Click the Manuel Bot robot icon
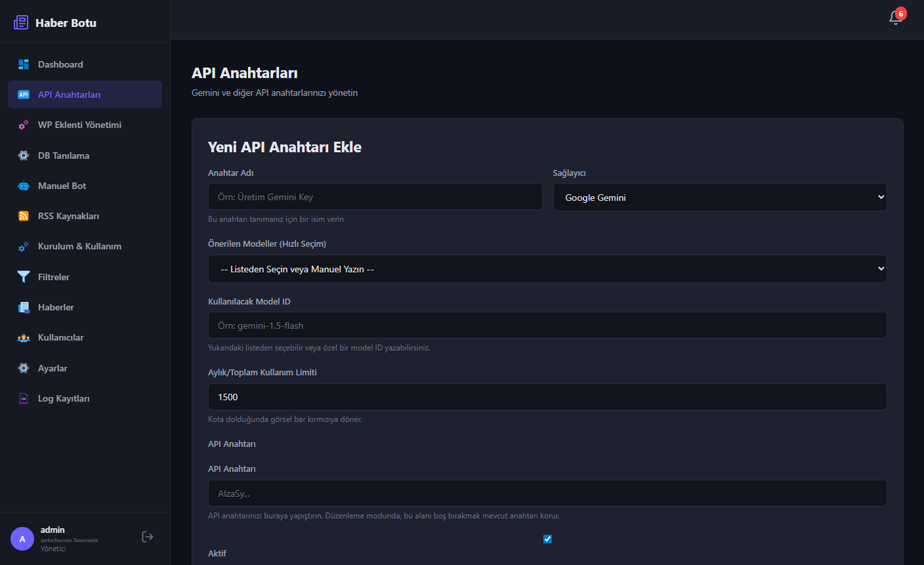 coord(24,186)
